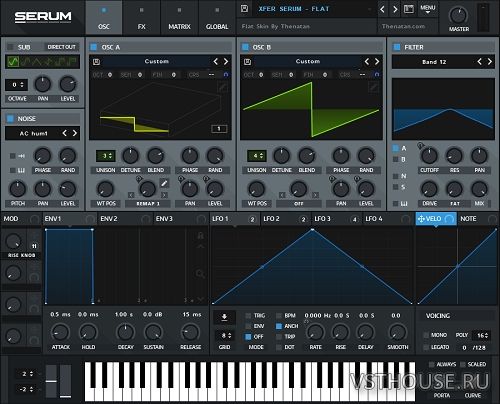The width and height of the screenshot is (500, 404).
Task: Switch to the MATRIX tab
Action: [179, 17]
